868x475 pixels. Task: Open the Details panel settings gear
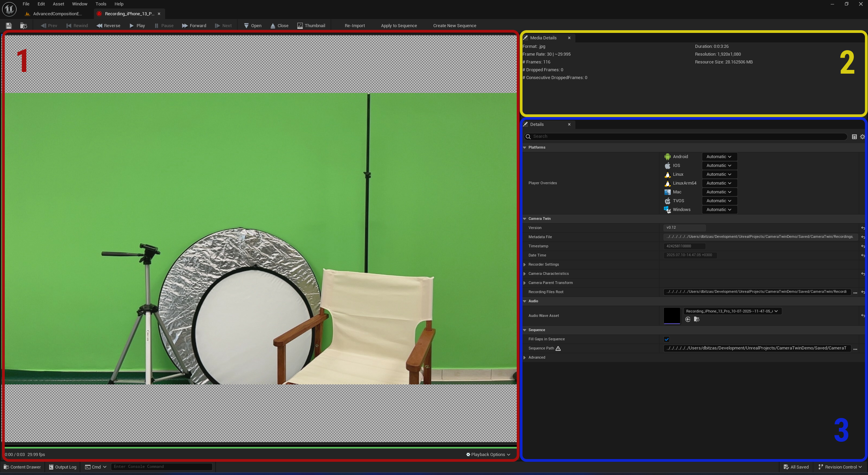pos(862,137)
